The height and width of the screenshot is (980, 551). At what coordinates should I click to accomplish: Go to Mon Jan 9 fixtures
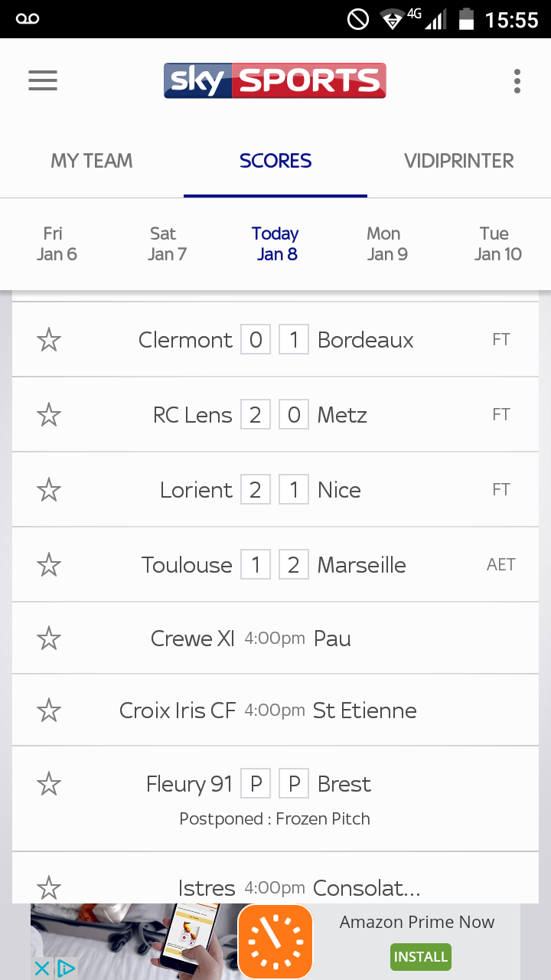tap(386, 243)
